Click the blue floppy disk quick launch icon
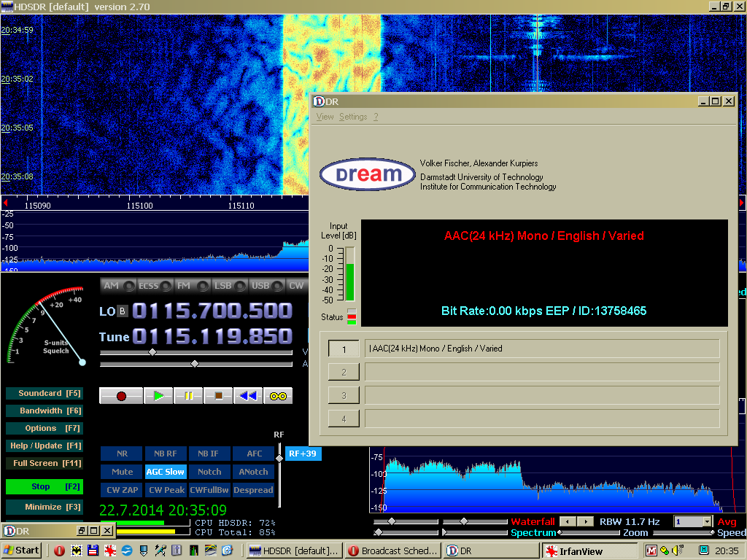Image resolution: width=747 pixels, height=560 pixels. (x=93, y=551)
